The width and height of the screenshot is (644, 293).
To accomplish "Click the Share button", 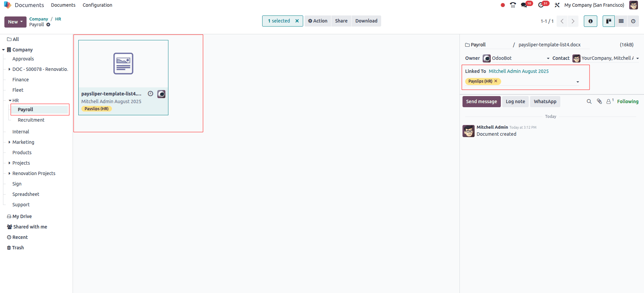I will coord(341,21).
